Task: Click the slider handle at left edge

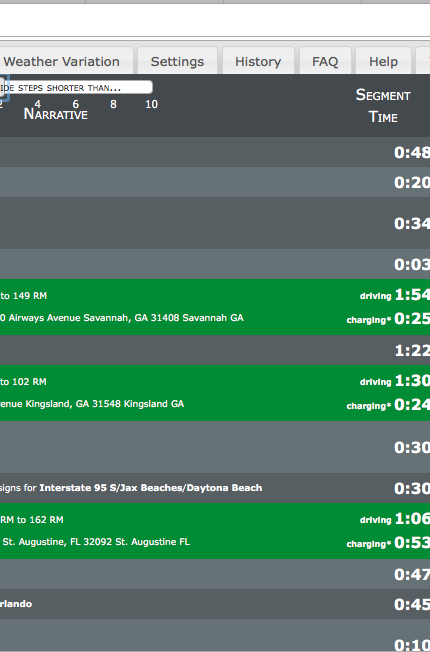Action: (3, 88)
